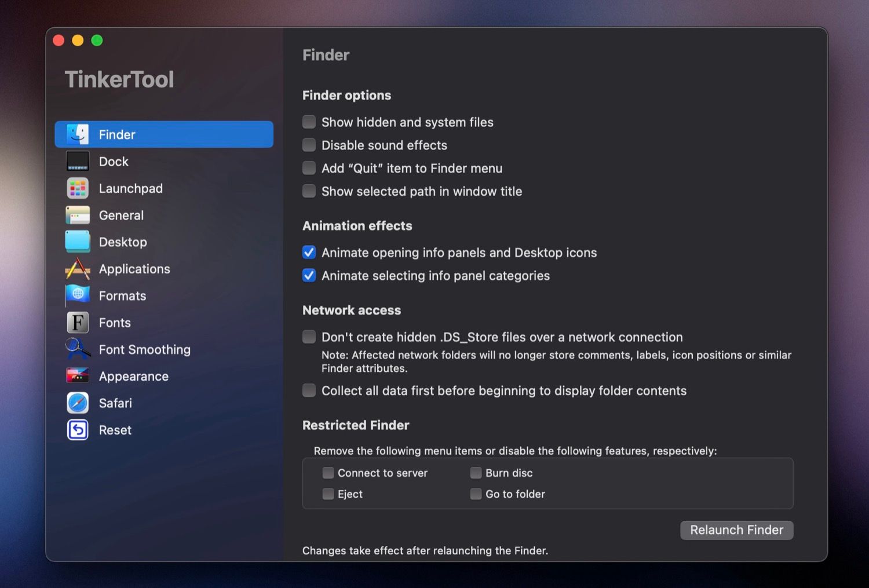
Task: Click the Animation effects heading
Action: 357,226
